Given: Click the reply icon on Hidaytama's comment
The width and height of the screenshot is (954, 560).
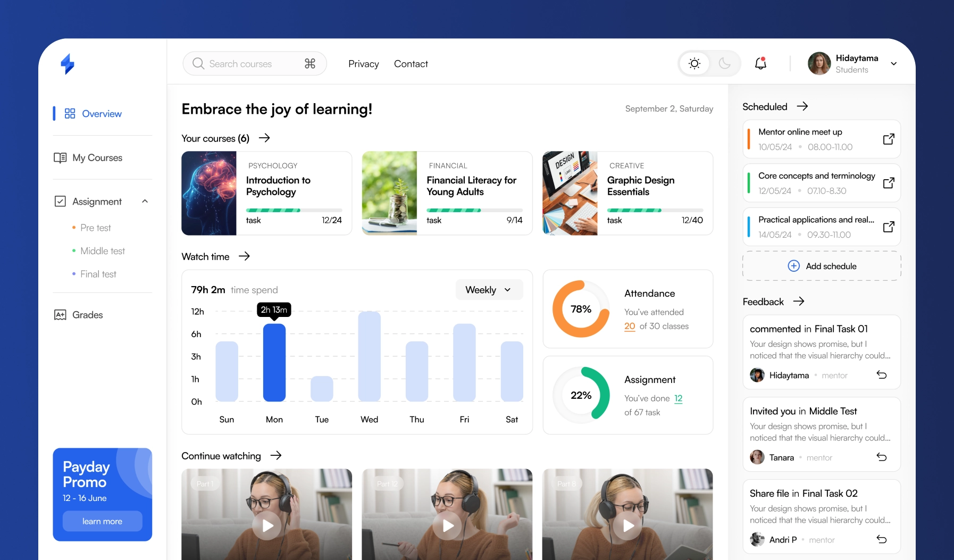Looking at the screenshot, I should coord(882,375).
